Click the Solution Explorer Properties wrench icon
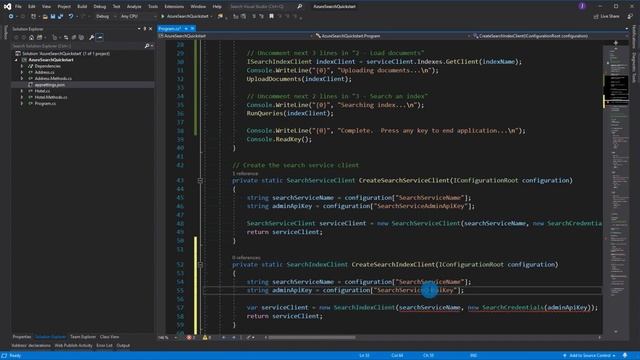640x360 pixels. pos(91,37)
